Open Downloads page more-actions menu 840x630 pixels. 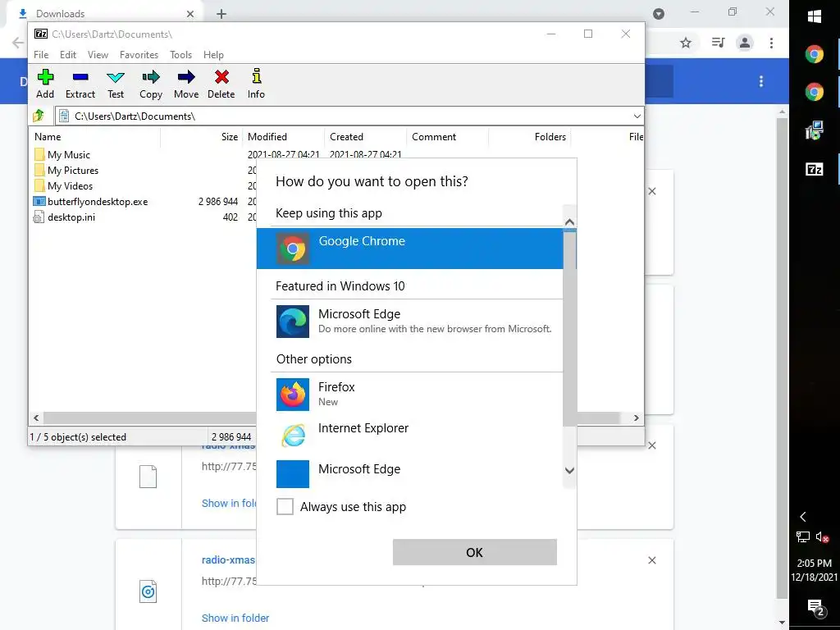click(x=761, y=81)
